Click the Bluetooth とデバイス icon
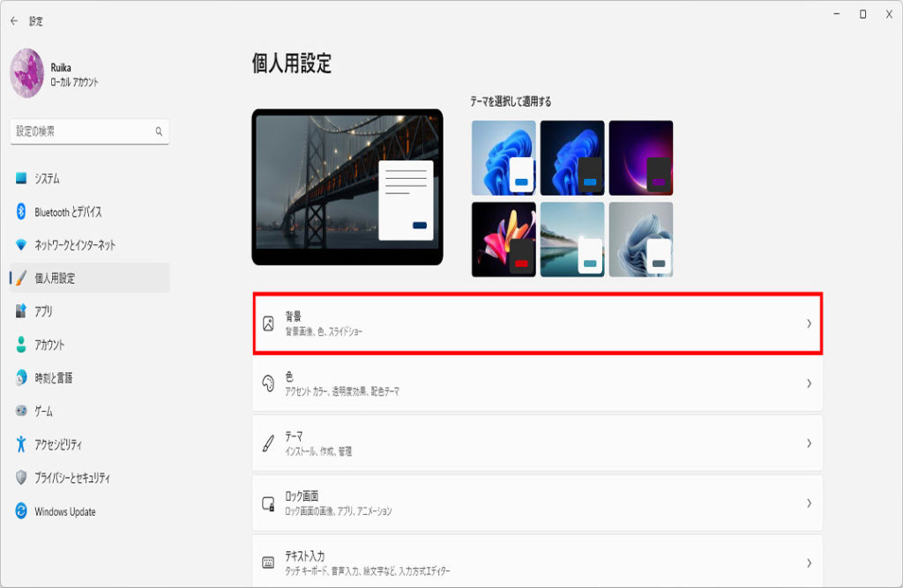 pyautogui.click(x=21, y=212)
